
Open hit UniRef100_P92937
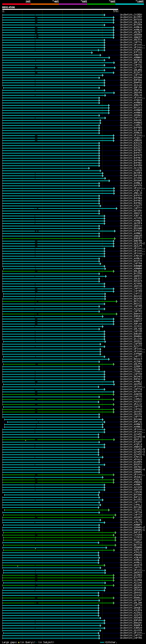[x=131, y=401]
